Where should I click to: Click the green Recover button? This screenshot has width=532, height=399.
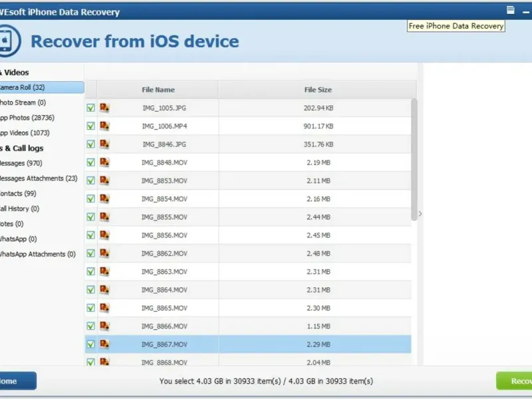tap(514, 381)
